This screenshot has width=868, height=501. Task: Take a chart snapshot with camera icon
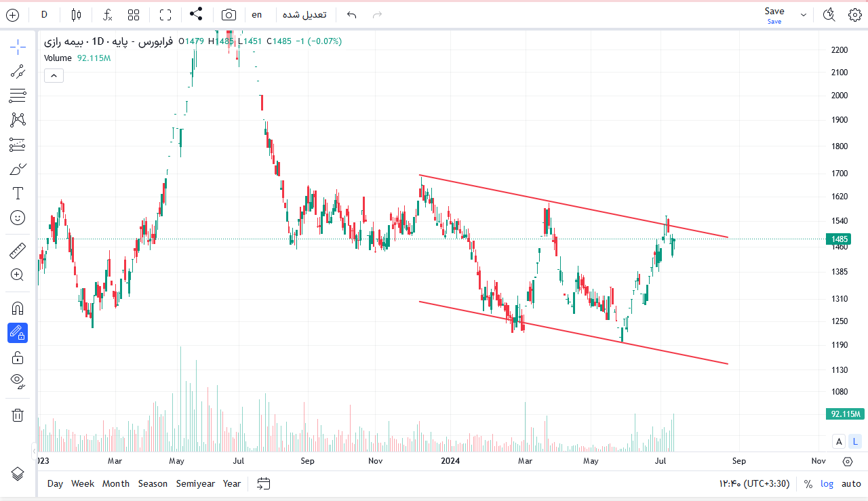[229, 15]
